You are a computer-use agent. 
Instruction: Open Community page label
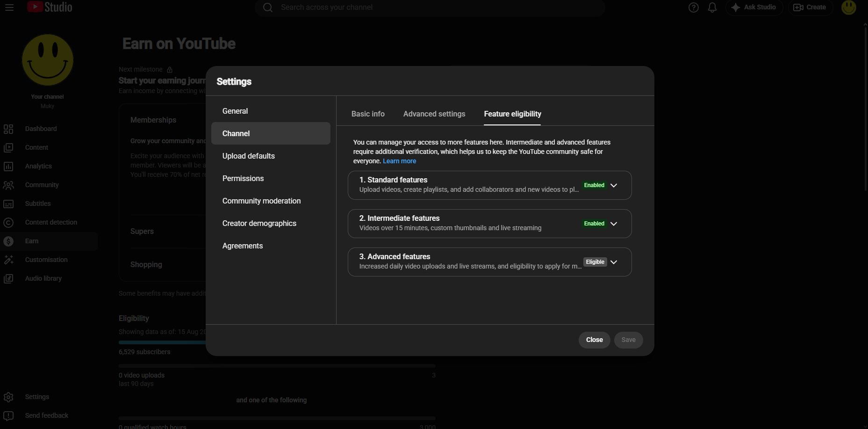tap(42, 185)
